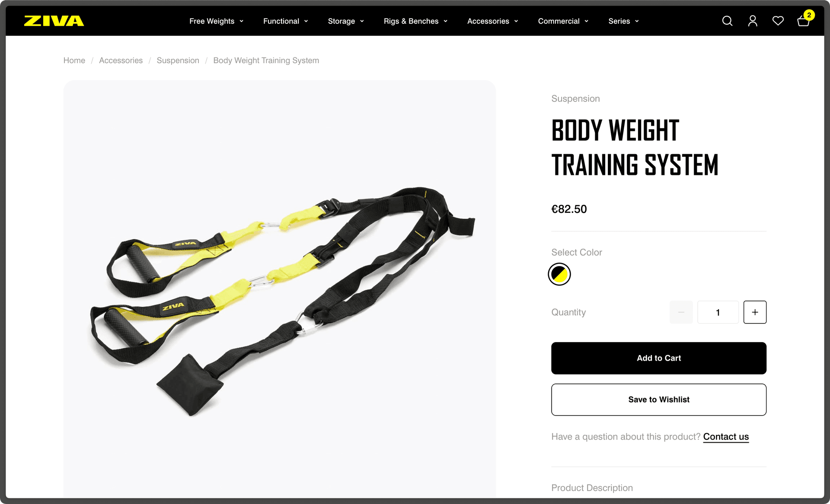Viewport: 830px width, 504px height.
Task: Open the Series menu
Action: point(624,21)
